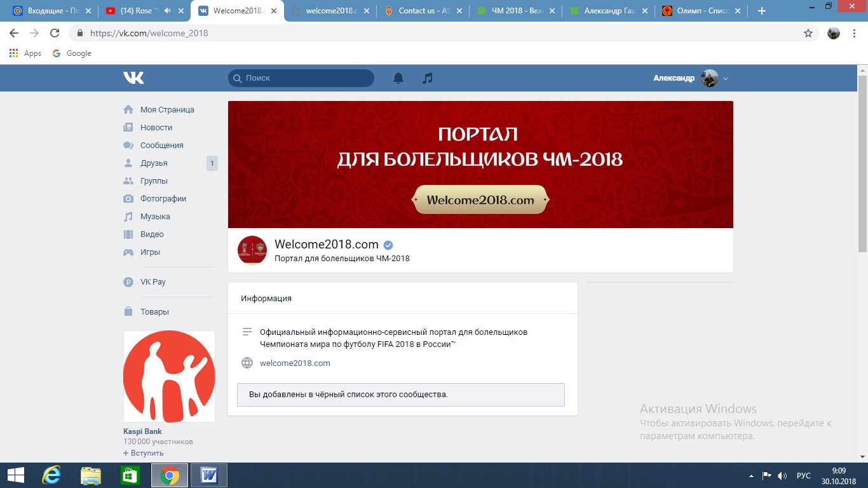The image size is (868, 488).
Task: Go back with Chrome back arrow
Action: pos(14,33)
